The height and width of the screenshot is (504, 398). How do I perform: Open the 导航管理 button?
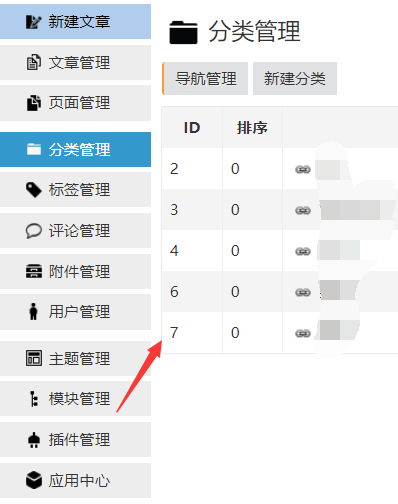pos(205,79)
